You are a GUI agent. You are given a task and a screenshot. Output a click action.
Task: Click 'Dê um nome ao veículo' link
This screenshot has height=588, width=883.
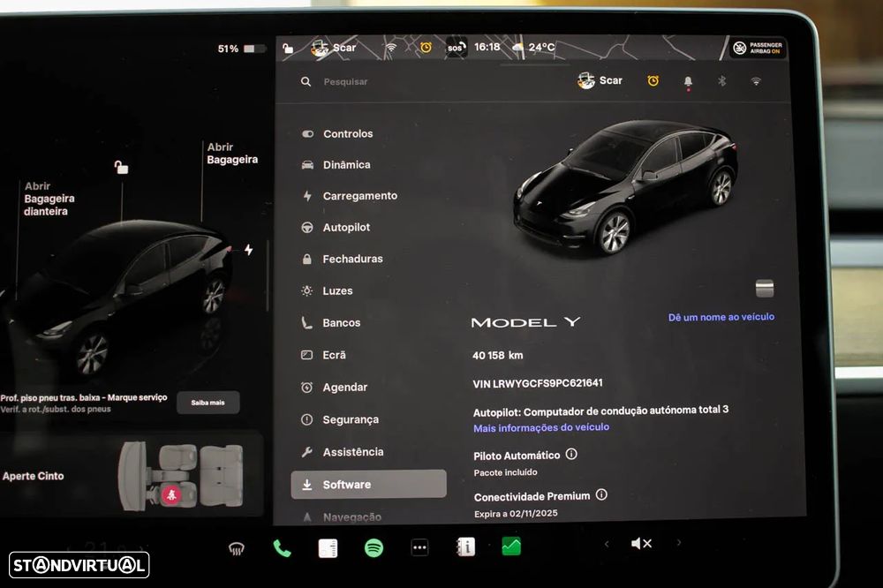[721, 317]
